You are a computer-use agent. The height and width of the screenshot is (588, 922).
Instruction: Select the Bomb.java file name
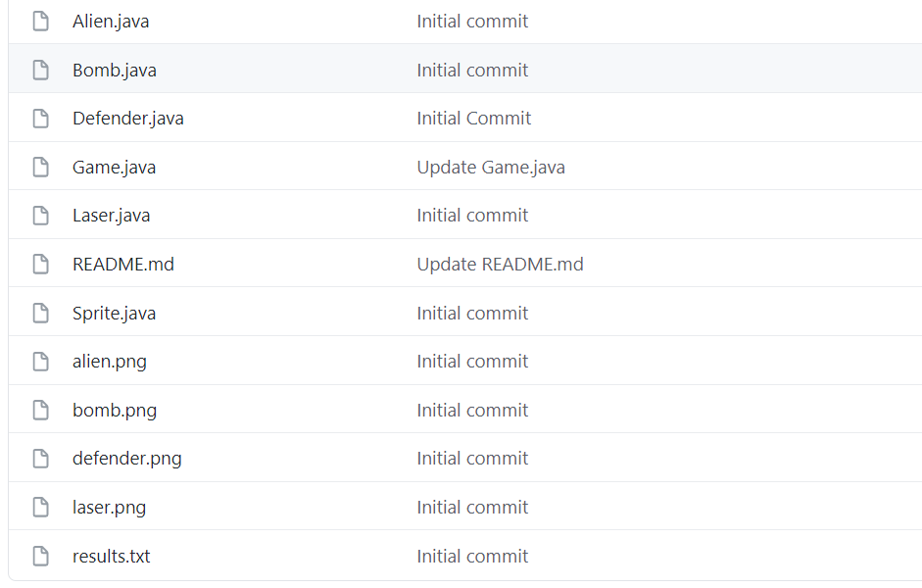tap(115, 70)
